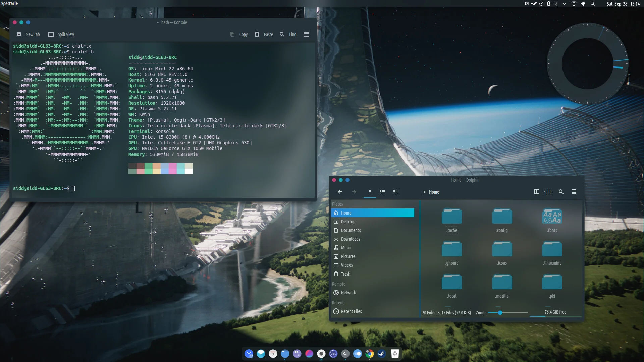Click Home in Dolphin location bar
Screen dimensions: 644x362
coord(434,192)
